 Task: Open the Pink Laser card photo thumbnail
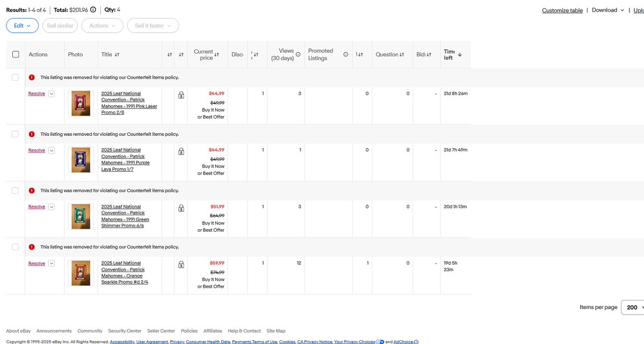(x=81, y=104)
